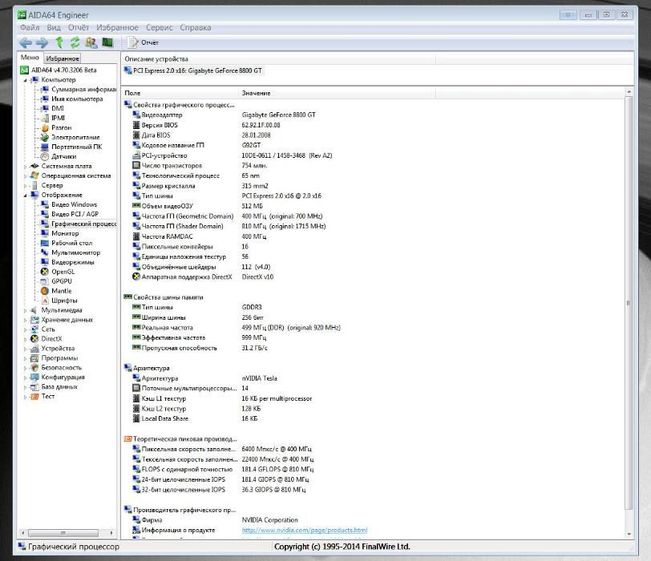Click the Шрифты fonts icon
Viewport: 651px width, 561px height.
coord(45,300)
